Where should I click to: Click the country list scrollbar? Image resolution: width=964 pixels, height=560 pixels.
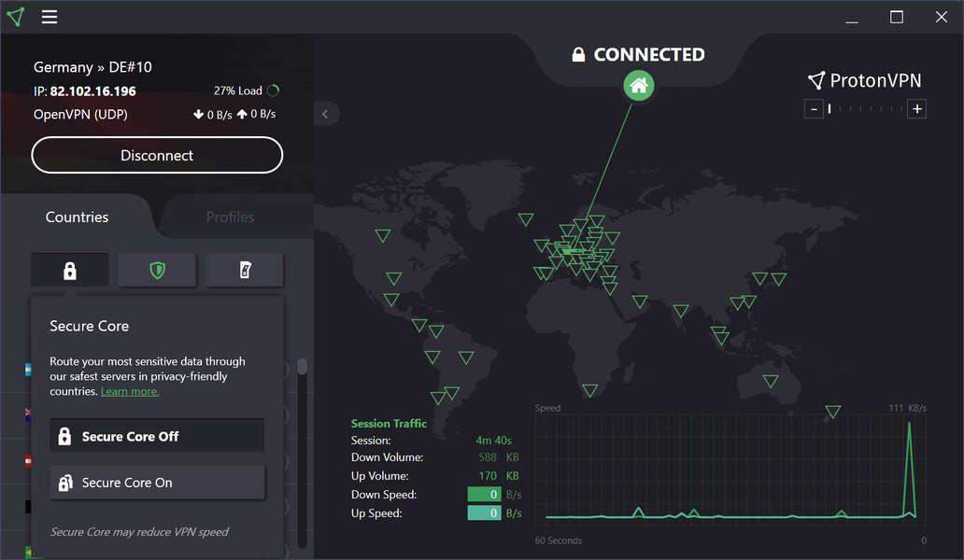302,367
